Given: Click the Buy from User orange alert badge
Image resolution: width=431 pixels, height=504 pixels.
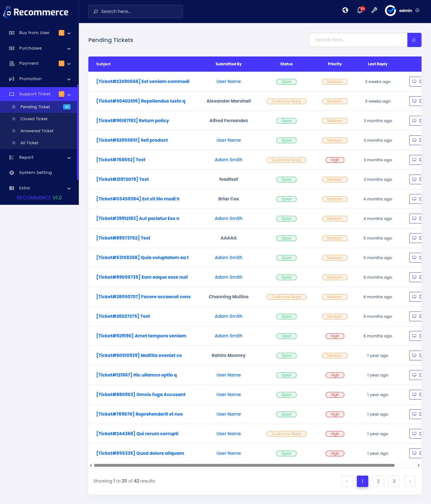Looking at the screenshot, I should [x=62, y=33].
